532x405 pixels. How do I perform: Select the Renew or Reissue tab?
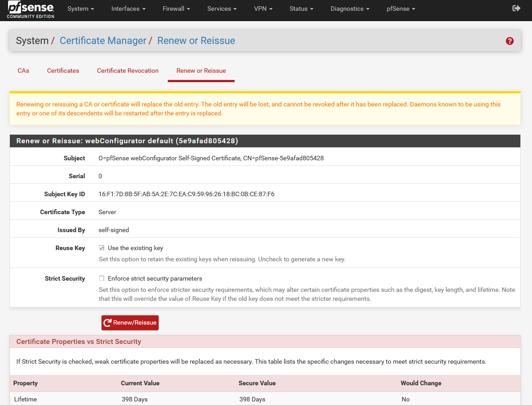point(201,70)
